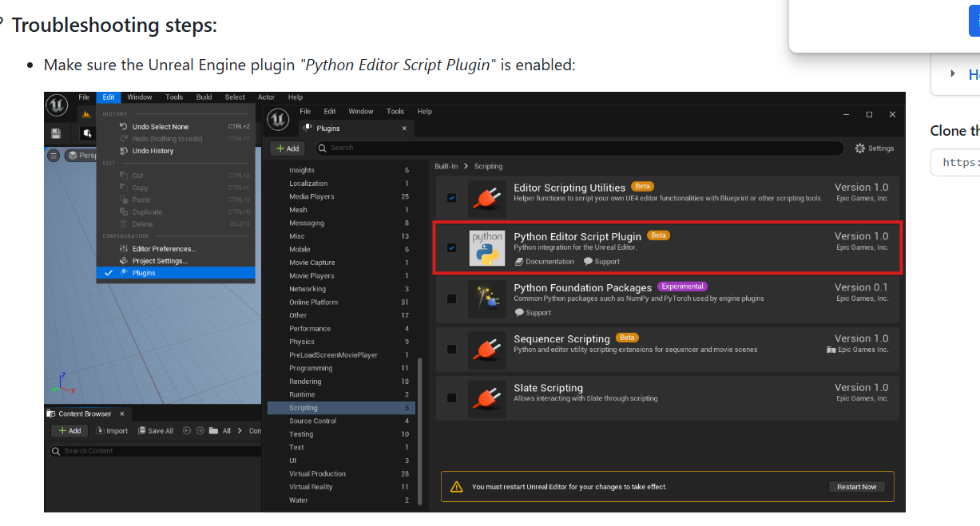Click the Python Foundation Packages wand icon
Screen dimensions: 980x526
pyautogui.click(x=486, y=300)
